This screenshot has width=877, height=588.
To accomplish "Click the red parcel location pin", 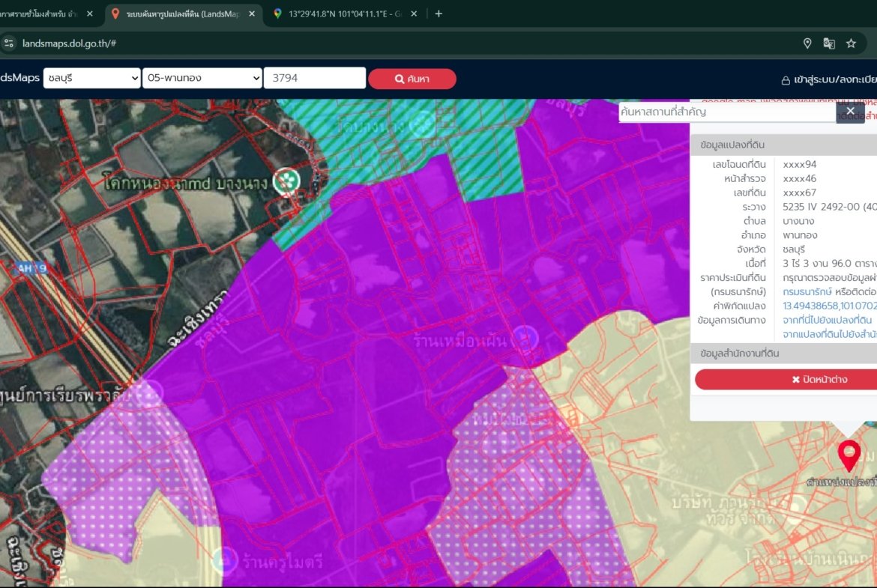I will [x=848, y=453].
